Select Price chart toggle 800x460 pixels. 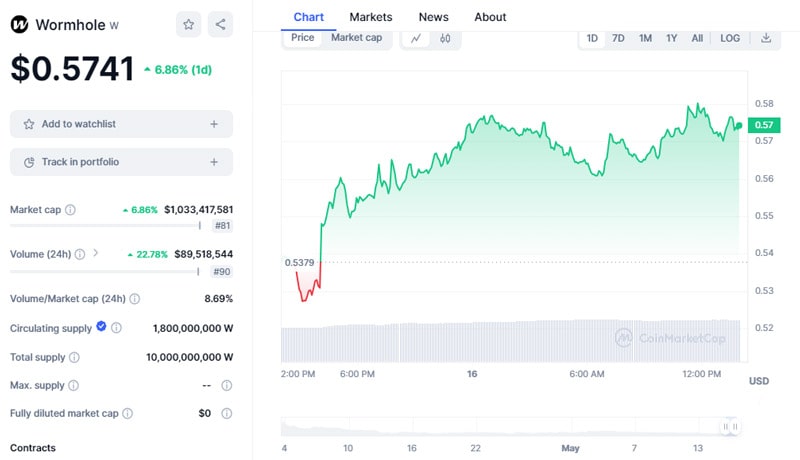[303, 38]
